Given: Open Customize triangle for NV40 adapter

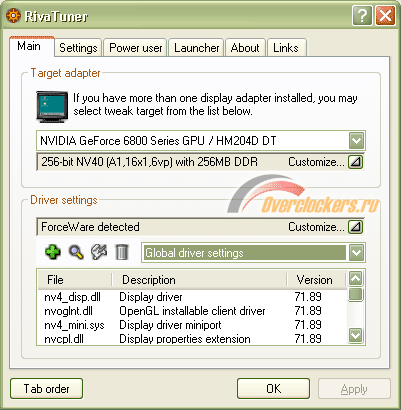Looking at the screenshot, I should click(x=355, y=162).
